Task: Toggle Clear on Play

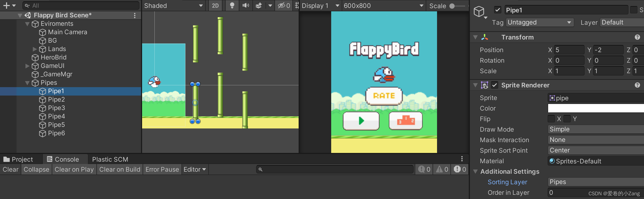Action: coord(74,169)
